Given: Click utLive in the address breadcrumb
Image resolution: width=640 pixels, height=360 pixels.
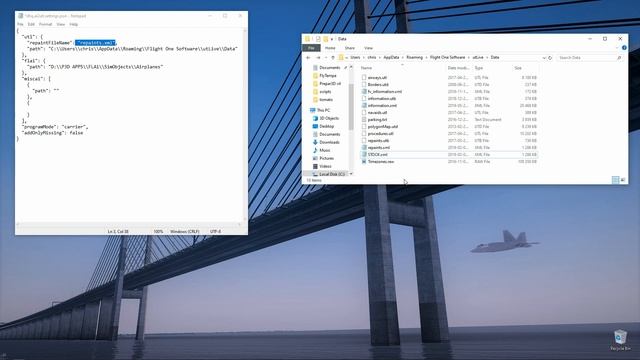Looking at the screenshot, I should 478,58.
